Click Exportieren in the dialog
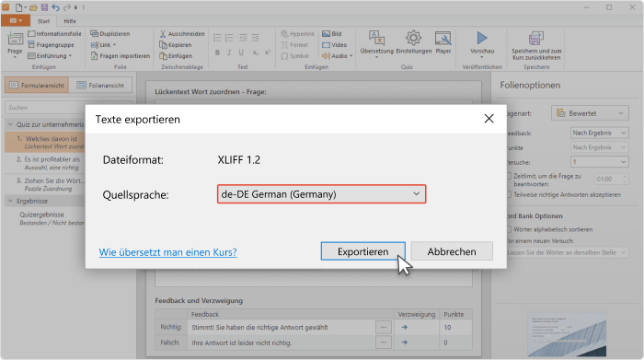 click(x=362, y=251)
